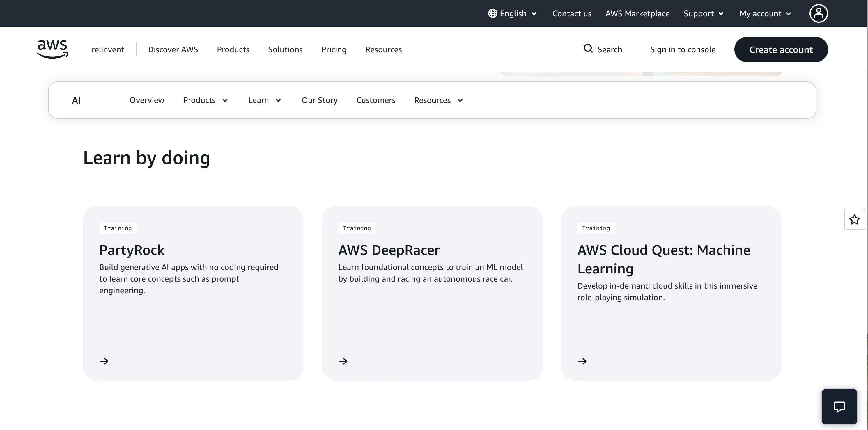Open Pricing menu

pos(334,49)
